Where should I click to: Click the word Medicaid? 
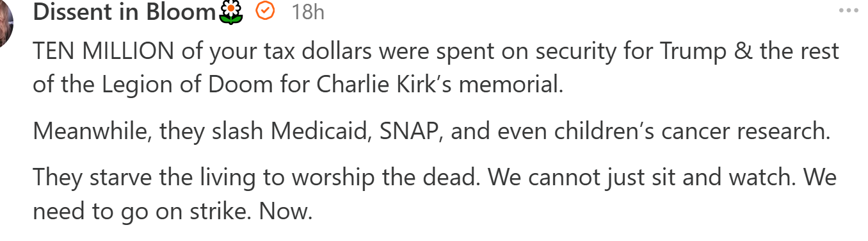(x=321, y=131)
